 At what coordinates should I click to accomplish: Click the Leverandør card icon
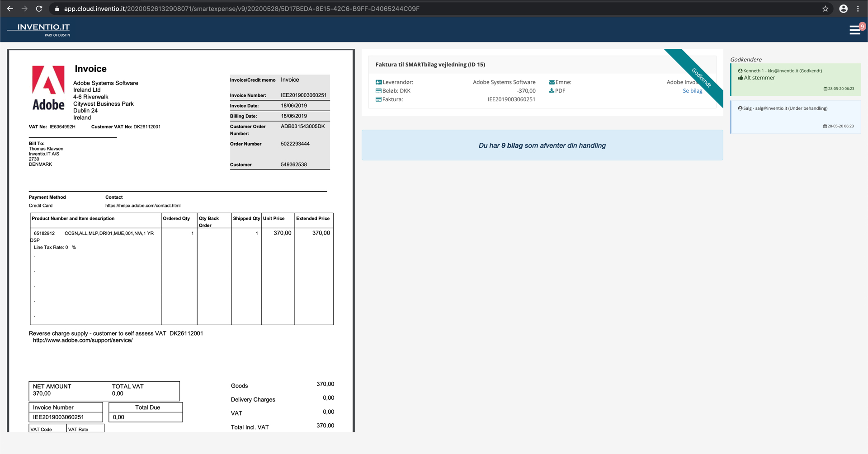tap(378, 82)
